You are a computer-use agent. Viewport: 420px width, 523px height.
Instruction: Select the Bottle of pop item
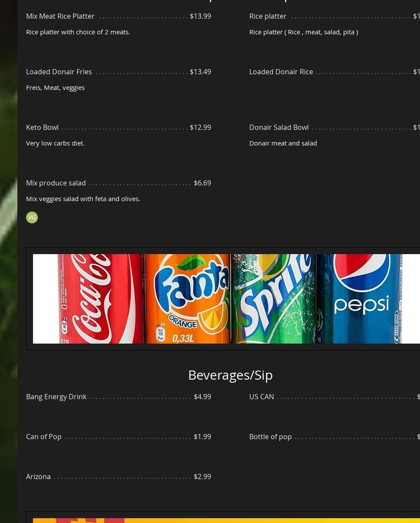click(x=270, y=437)
